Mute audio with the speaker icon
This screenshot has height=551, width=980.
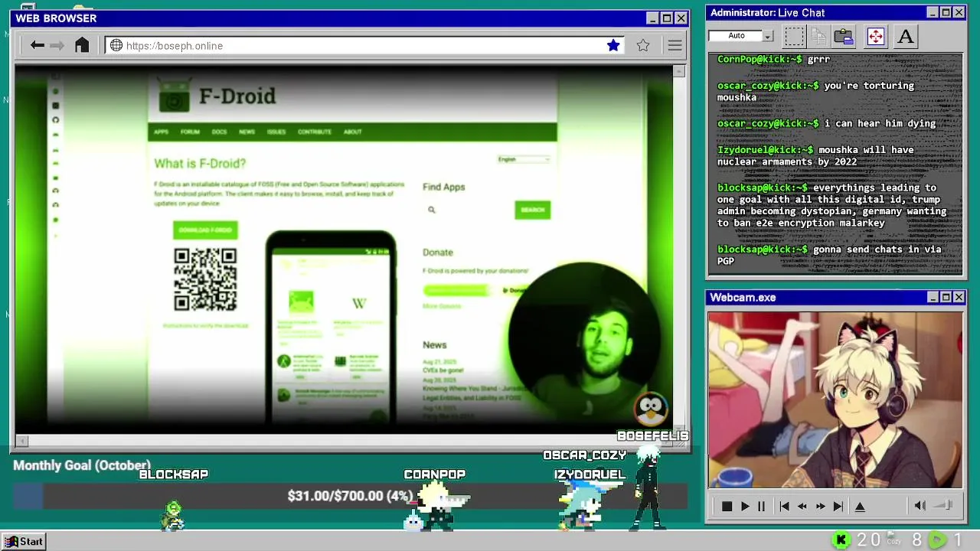point(920,505)
